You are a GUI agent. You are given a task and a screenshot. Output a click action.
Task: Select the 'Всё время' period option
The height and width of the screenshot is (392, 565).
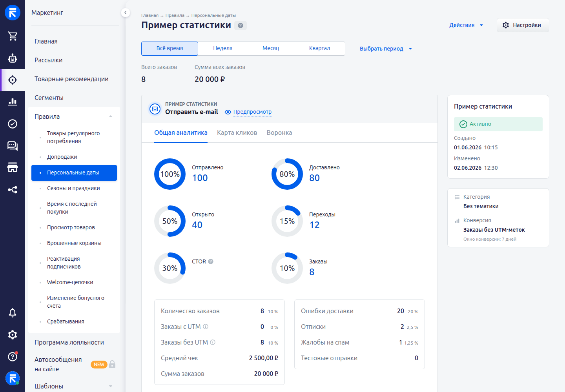(169, 49)
